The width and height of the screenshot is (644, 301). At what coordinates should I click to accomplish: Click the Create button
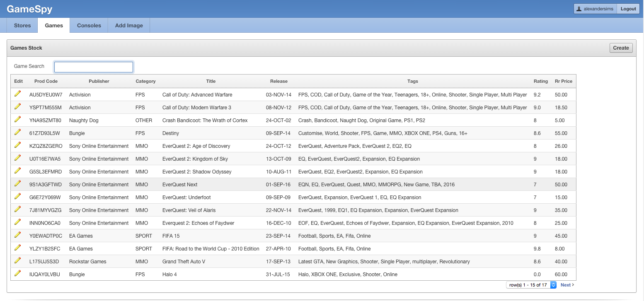pyautogui.click(x=621, y=48)
